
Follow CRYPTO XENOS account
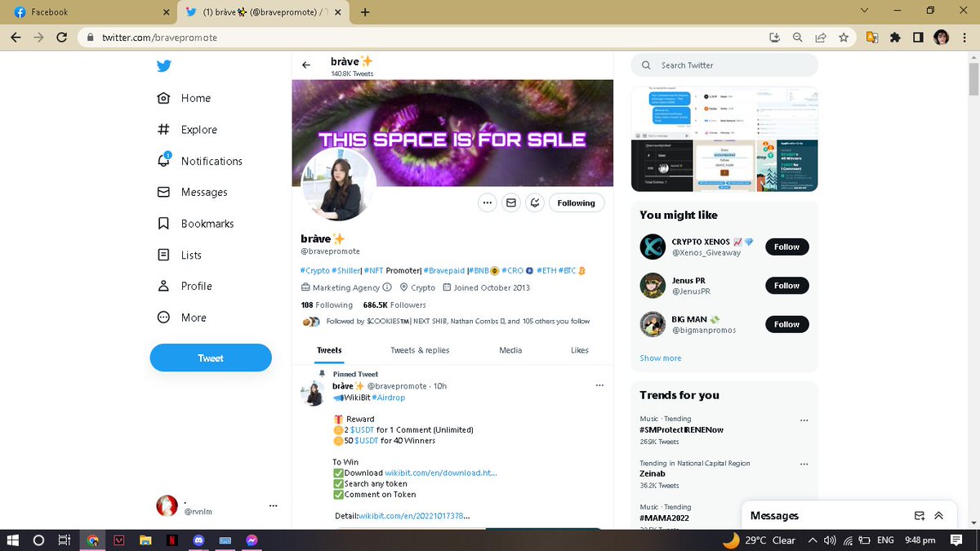click(787, 247)
